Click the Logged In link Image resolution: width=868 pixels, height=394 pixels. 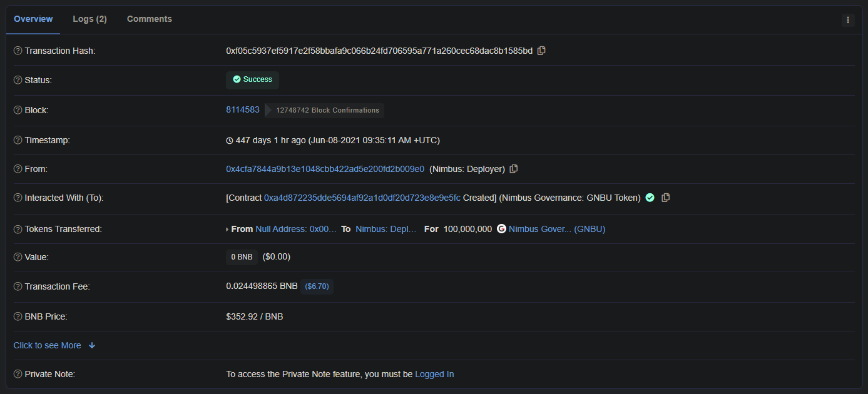(x=434, y=374)
